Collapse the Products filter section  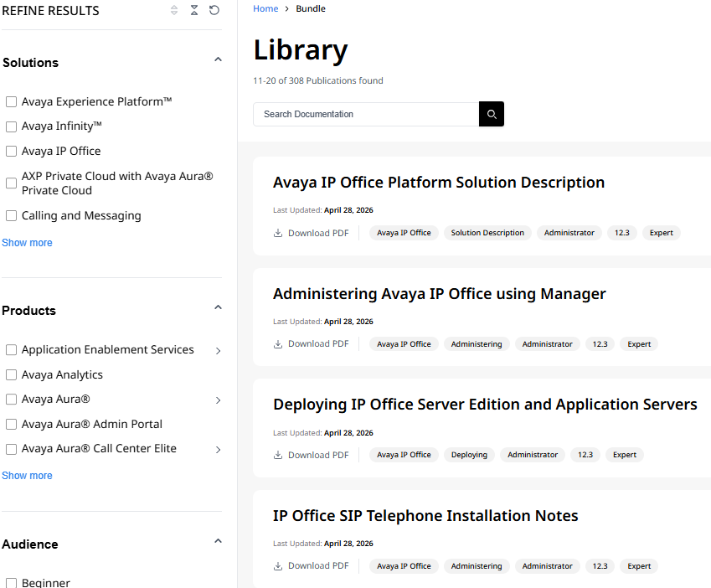[x=218, y=307]
